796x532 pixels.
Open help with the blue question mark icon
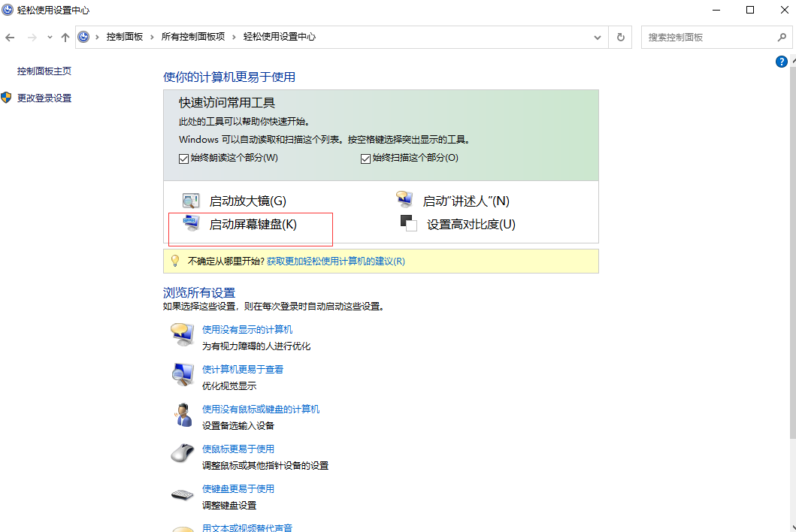click(x=781, y=62)
